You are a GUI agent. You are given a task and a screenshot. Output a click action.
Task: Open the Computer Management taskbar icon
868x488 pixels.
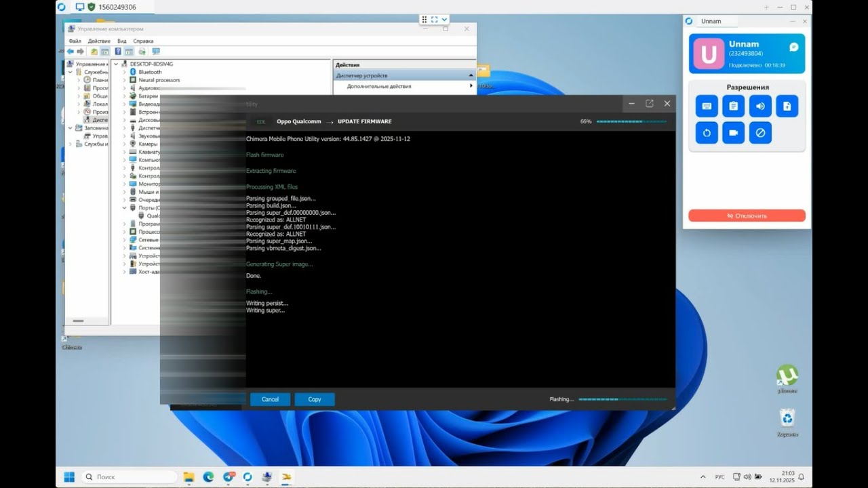pyautogui.click(x=267, y=476)
